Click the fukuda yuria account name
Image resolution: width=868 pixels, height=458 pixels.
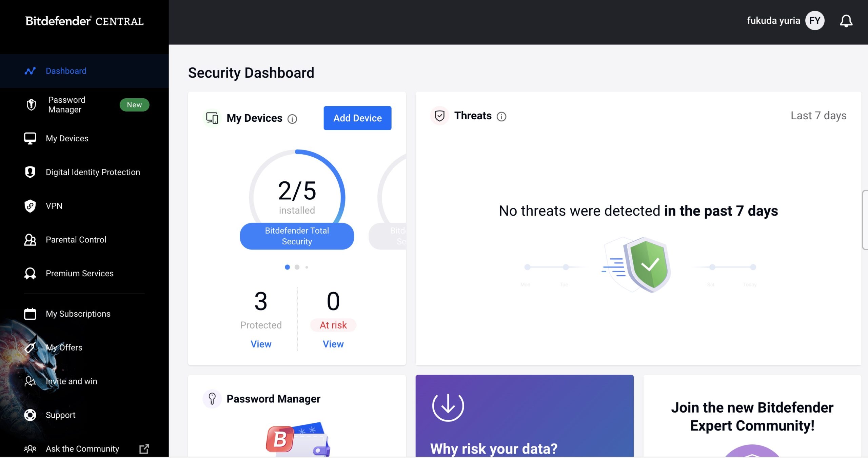[773, 21]
